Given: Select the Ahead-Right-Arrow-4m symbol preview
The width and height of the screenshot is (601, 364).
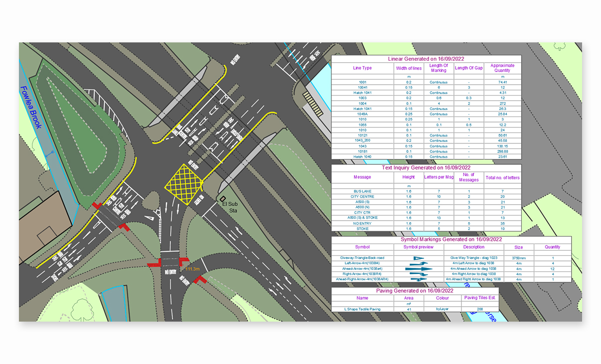Looking at the screenshot, I should (x=419, y=280).
